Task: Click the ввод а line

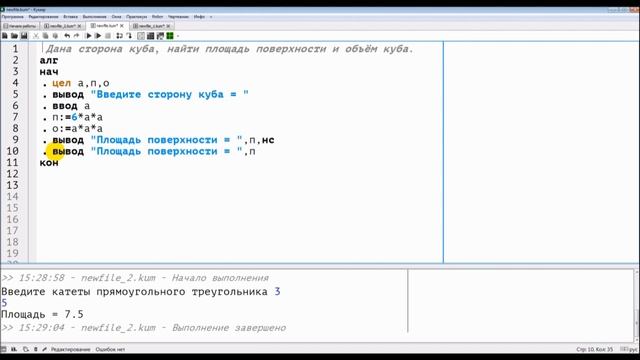Action: 71,106
